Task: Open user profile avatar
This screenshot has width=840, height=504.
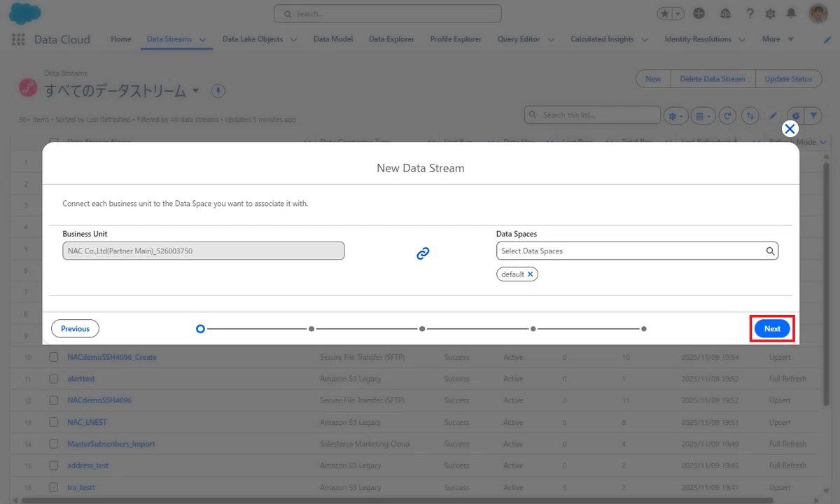Action: point(818,13)
